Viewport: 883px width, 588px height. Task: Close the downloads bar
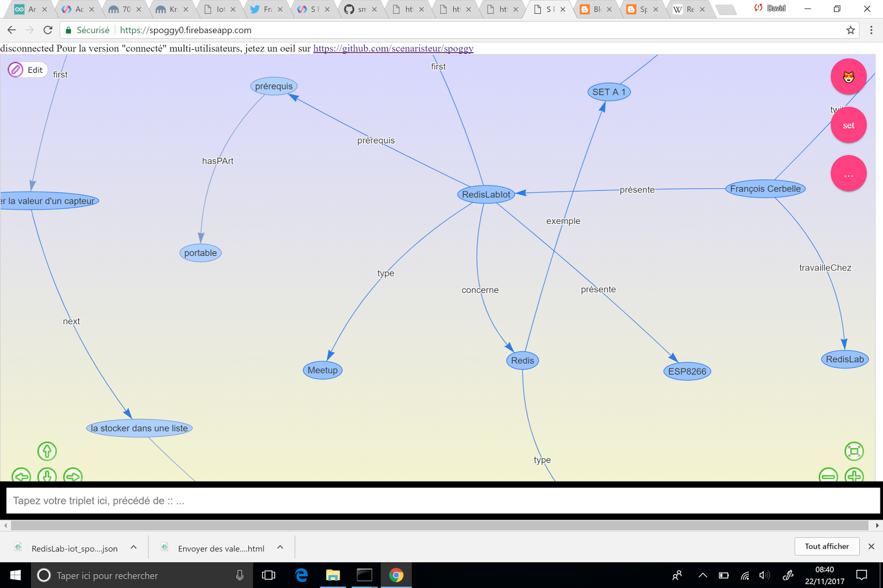click(871, 547)
